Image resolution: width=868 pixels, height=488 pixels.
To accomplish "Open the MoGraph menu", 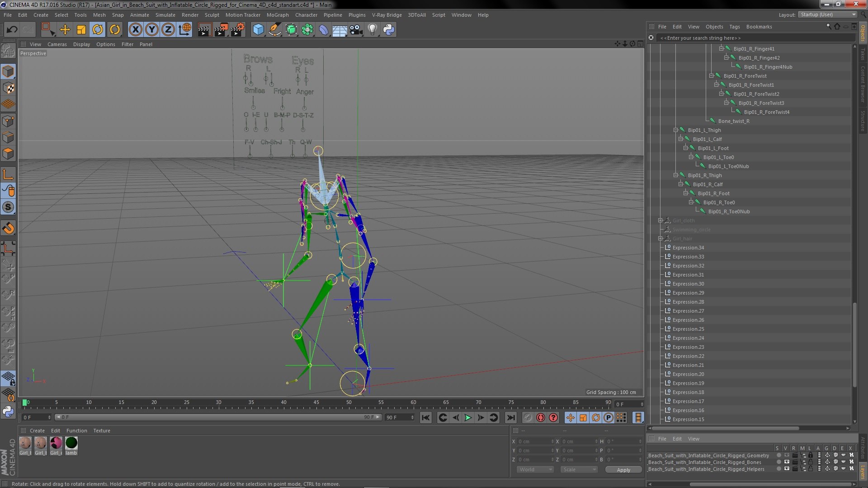I will pos(278,15).
